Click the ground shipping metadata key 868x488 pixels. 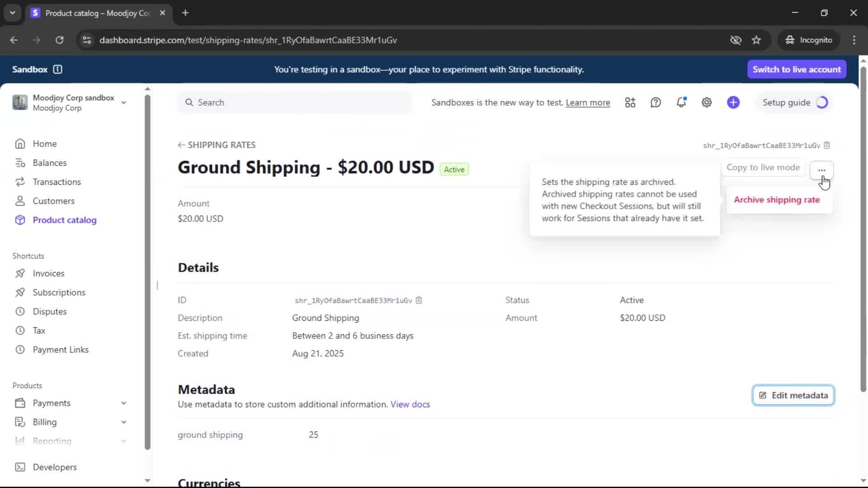(x=210, y=435)
